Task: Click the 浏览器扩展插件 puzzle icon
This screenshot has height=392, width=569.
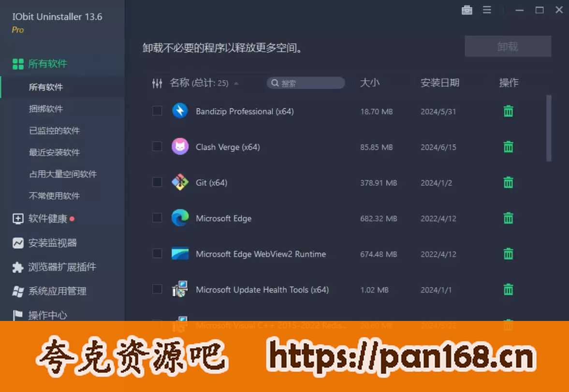Action: [x=18, y=267]
